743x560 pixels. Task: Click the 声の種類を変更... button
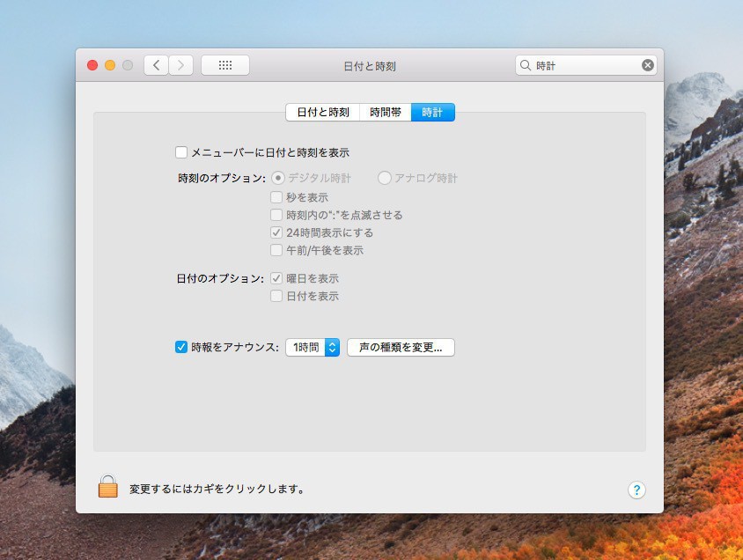[401, 347]
